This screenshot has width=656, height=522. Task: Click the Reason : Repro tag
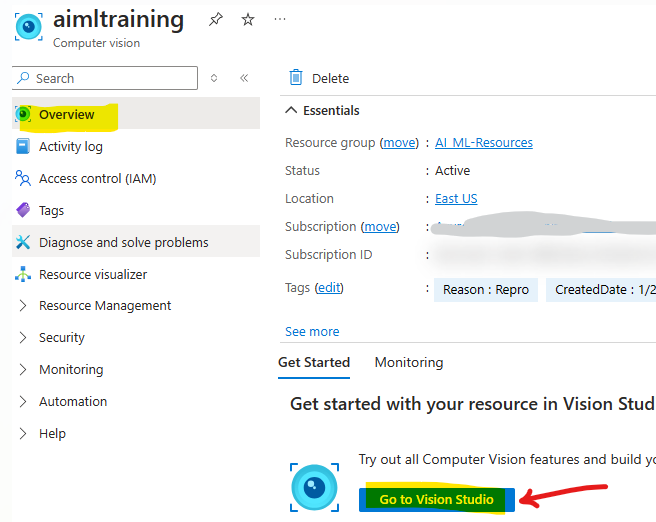click(486, 289)
